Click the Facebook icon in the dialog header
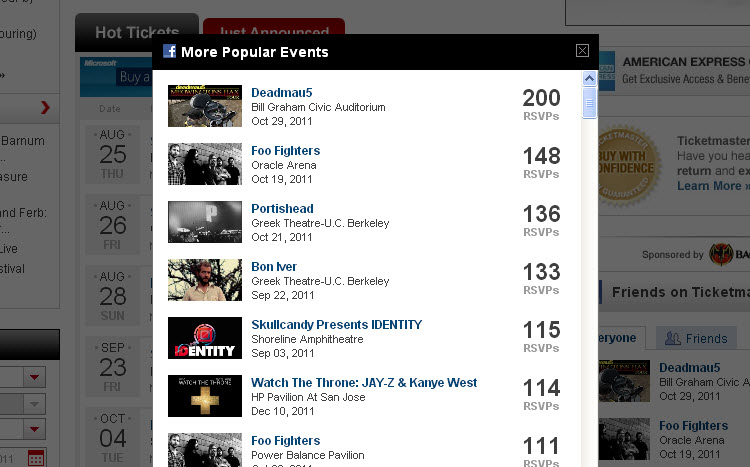Image resolution: width=750 pixels, height=467 pixels. (169, 51)
